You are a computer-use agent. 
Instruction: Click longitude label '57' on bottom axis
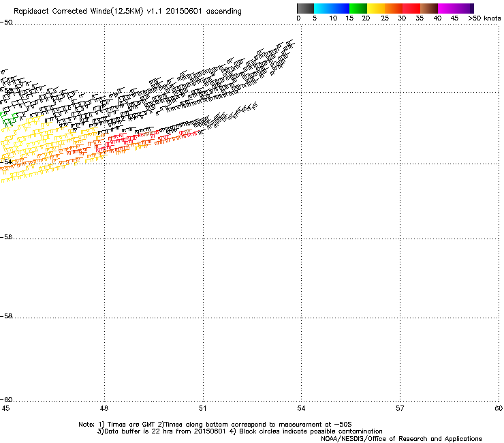pos(400,408)
